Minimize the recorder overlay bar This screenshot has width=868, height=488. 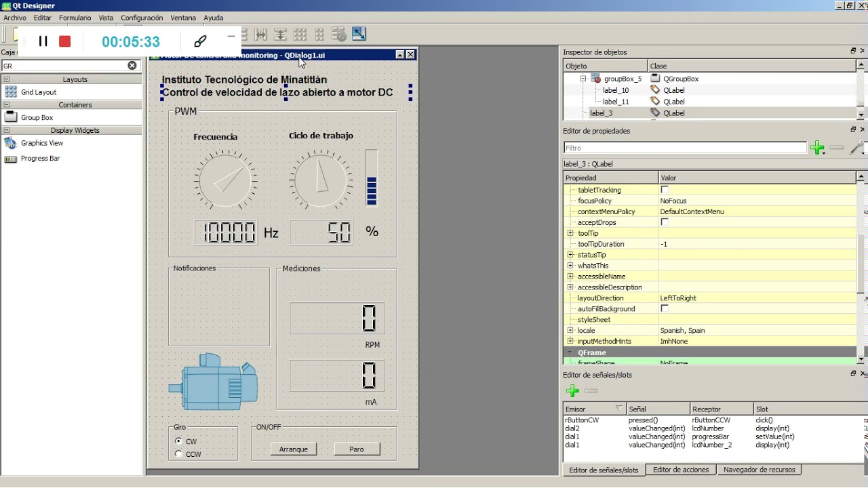point(231,37)
